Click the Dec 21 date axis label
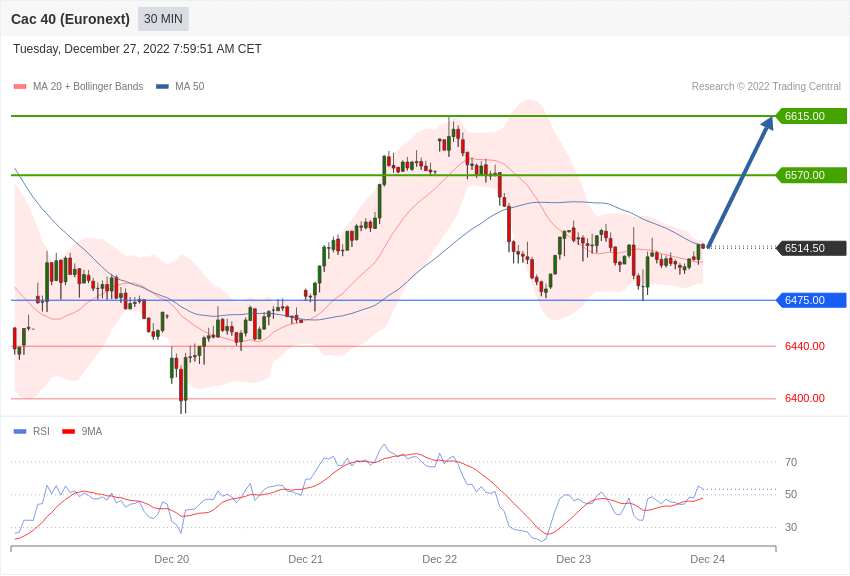 306,559
